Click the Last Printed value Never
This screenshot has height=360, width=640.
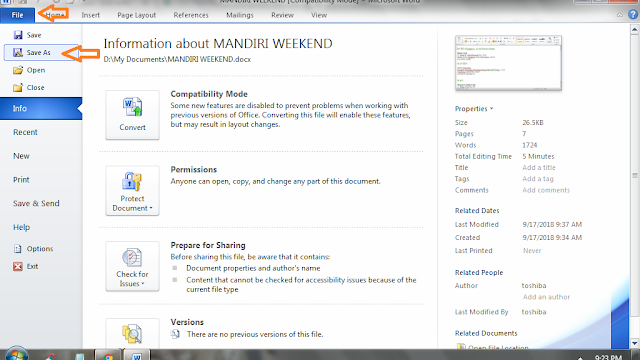coord(532,251)
